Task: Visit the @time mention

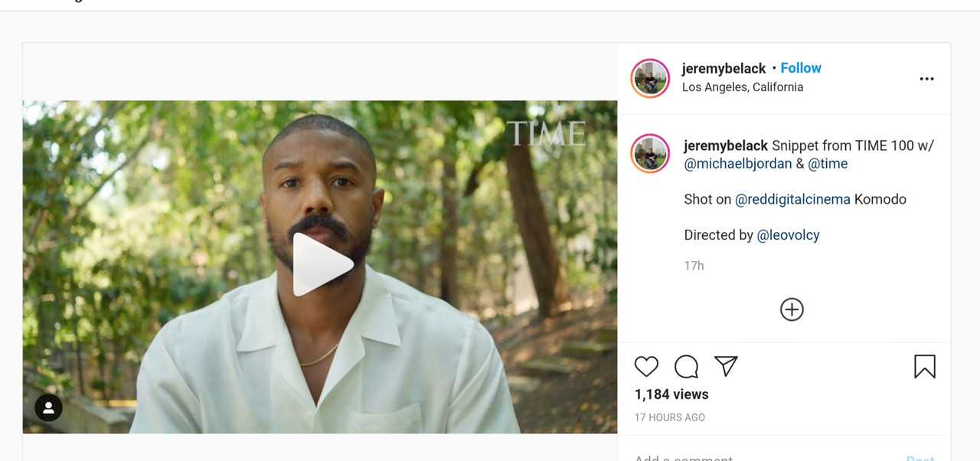Action: [828, 164]
